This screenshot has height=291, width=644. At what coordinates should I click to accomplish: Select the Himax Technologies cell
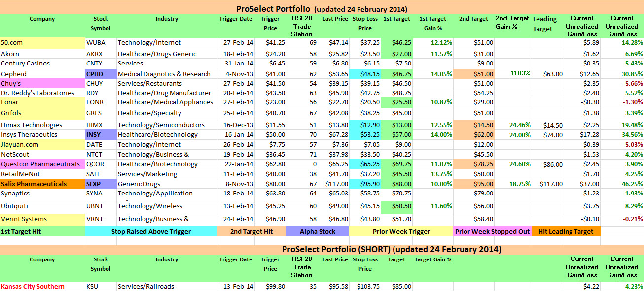coord(42,125)
